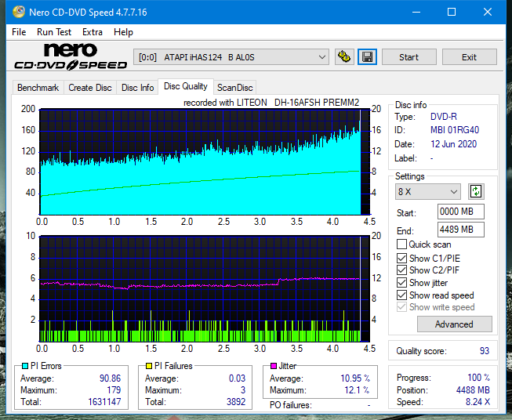The width and height of the screenshot is (512, 420).
Task: Click the recorded with LITEON caption
Action: (x=271, y=103)
